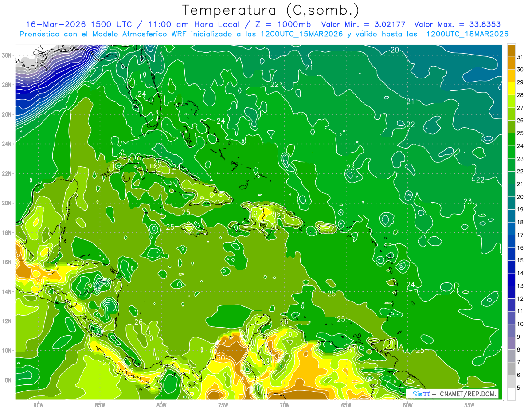532x411 pixels.
Task: Click the 12N latitude axis label
Action: (8, 321)
